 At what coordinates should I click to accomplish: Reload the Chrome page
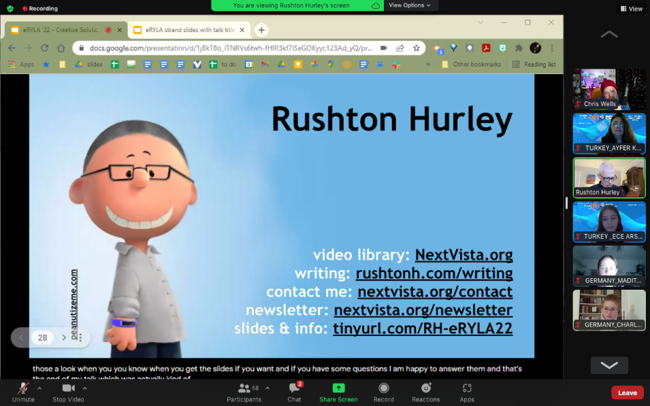point(44,48)
